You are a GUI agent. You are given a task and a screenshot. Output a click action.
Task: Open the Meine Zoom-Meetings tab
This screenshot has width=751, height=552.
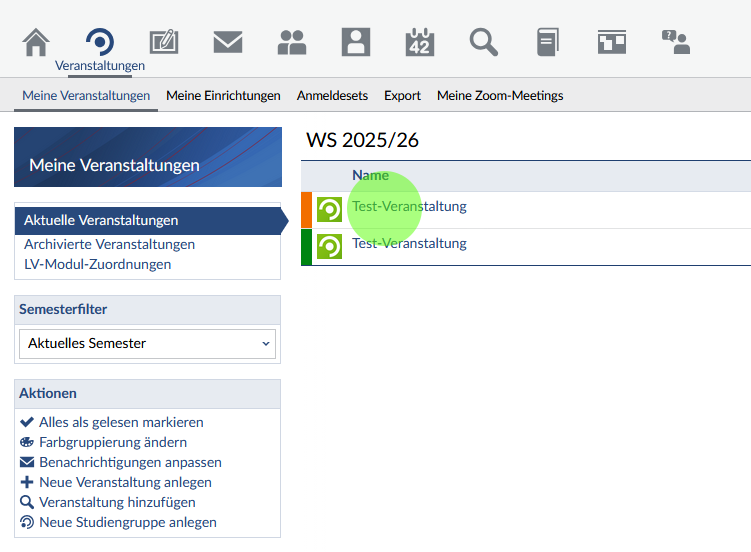coord(500,96)
